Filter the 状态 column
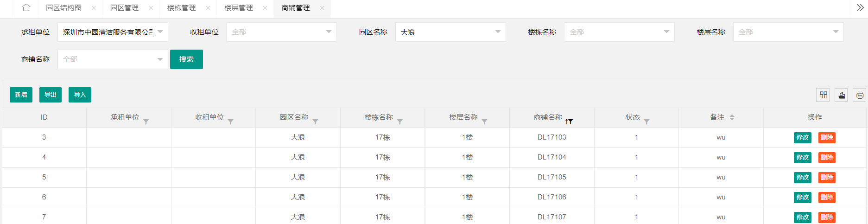The height and width of the screenshot is (224, 868). point(646,122)
